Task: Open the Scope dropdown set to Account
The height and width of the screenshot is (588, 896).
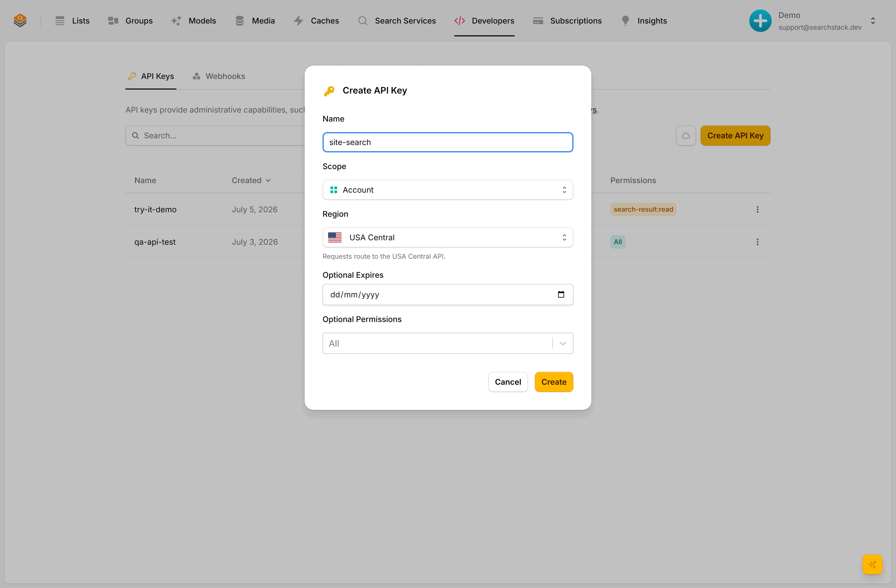Action: [x=448, y=190]
